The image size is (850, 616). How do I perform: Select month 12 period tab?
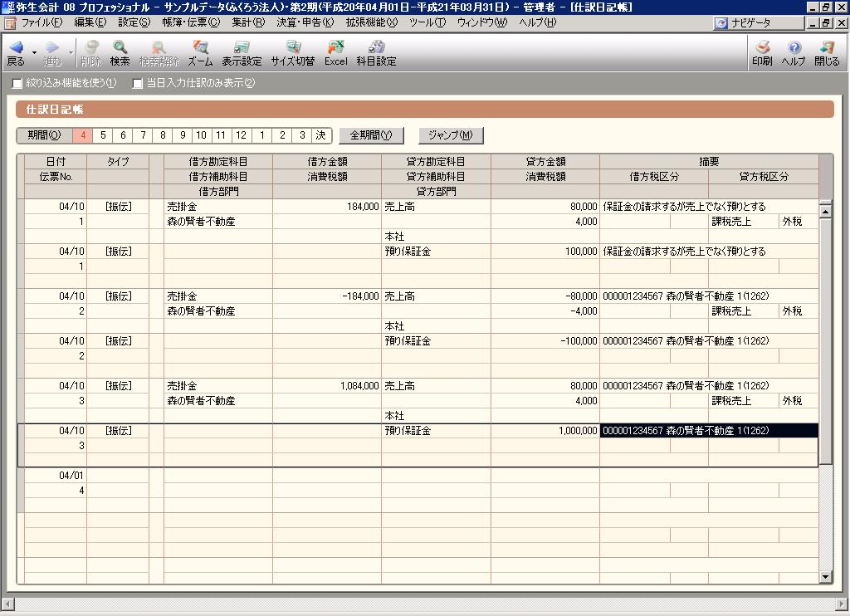pyautogui.click(x=242, y=135)
